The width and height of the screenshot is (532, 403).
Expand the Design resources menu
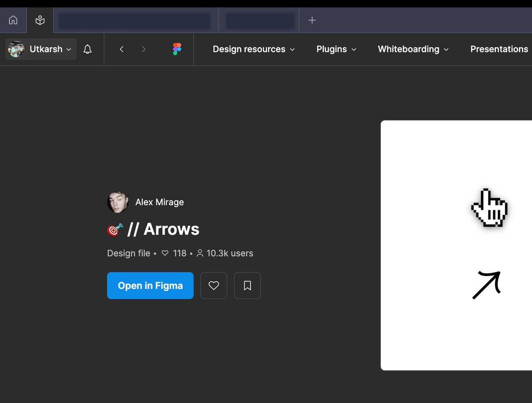point(254,49)
